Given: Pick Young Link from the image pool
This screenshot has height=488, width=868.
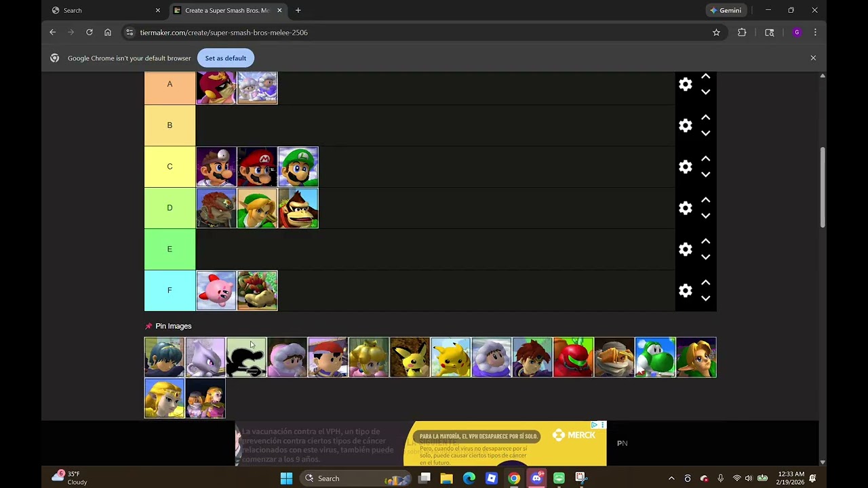Looking at the screenshot, I should click(x=696, y=357).
